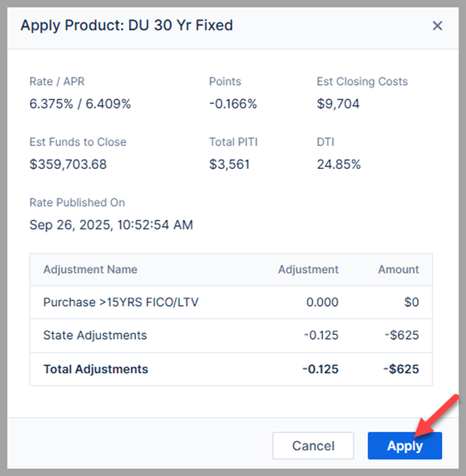The width and height of the screenshot is (466, 476).
Task: Click the Est Closing Costs amount $9,704
Action: pos(338,104)
